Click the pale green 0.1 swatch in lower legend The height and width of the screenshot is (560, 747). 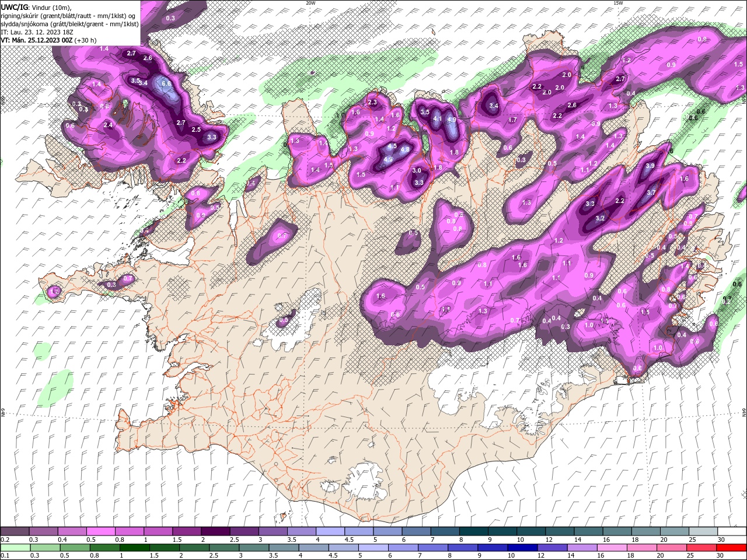point(15,547)
